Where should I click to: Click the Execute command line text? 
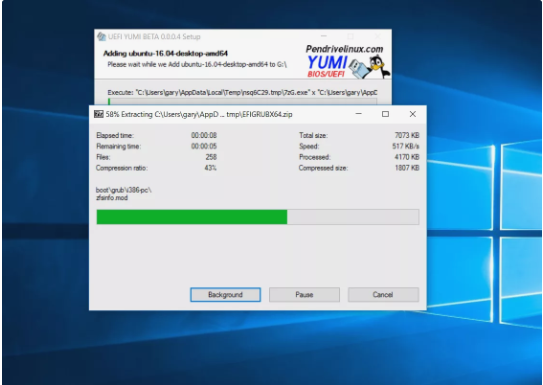[x=242, y=92]
